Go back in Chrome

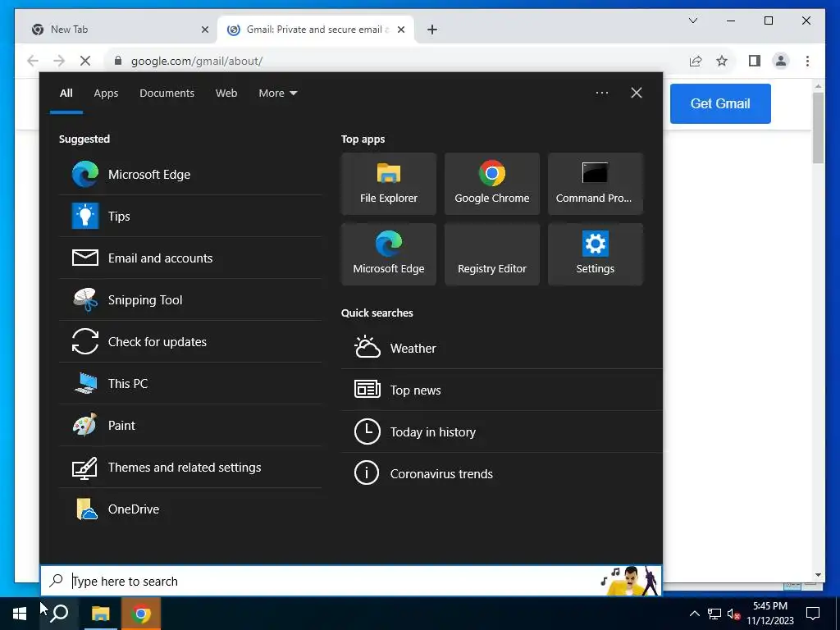point(33,61)
